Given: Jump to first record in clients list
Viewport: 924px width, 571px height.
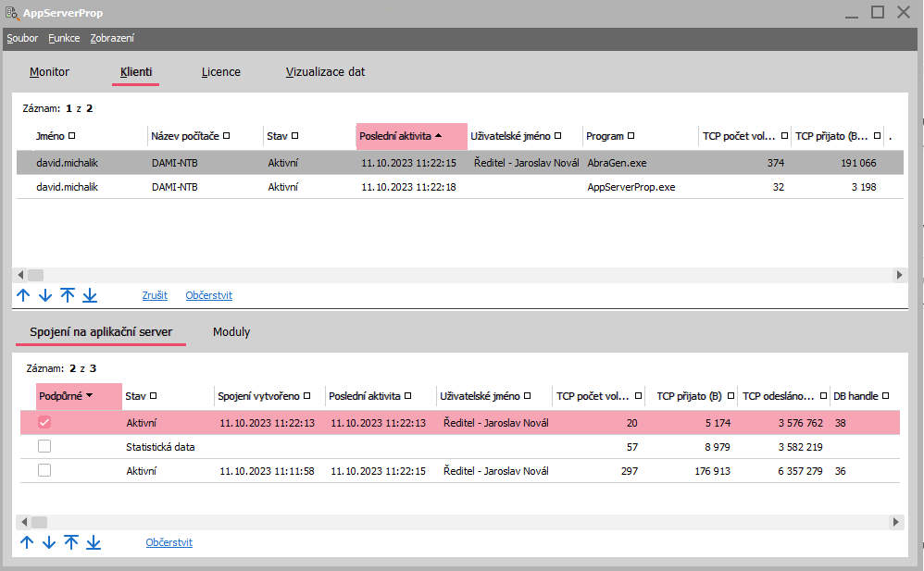Looking at the screenshot, I should point(68,295).
